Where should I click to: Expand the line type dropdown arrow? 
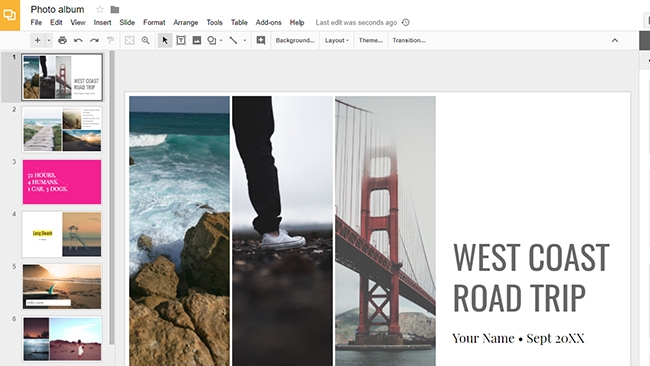pos(245,40)
